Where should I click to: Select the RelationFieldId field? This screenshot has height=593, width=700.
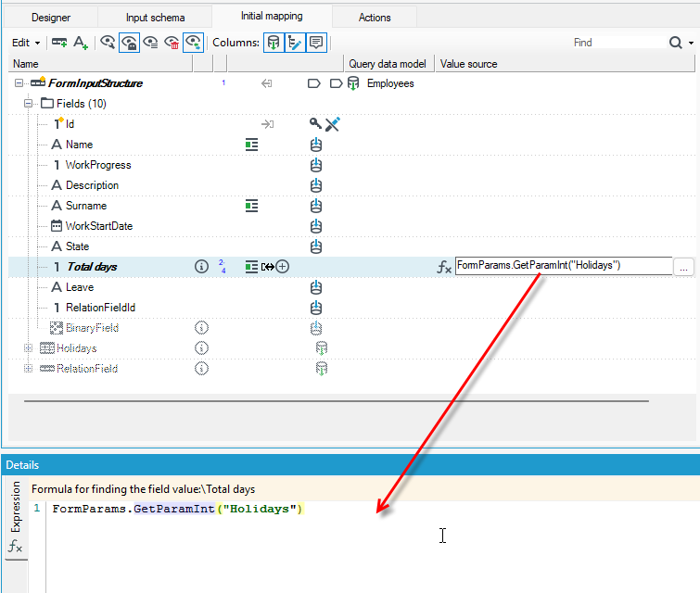pyautogui.click(x=100, y=308)
